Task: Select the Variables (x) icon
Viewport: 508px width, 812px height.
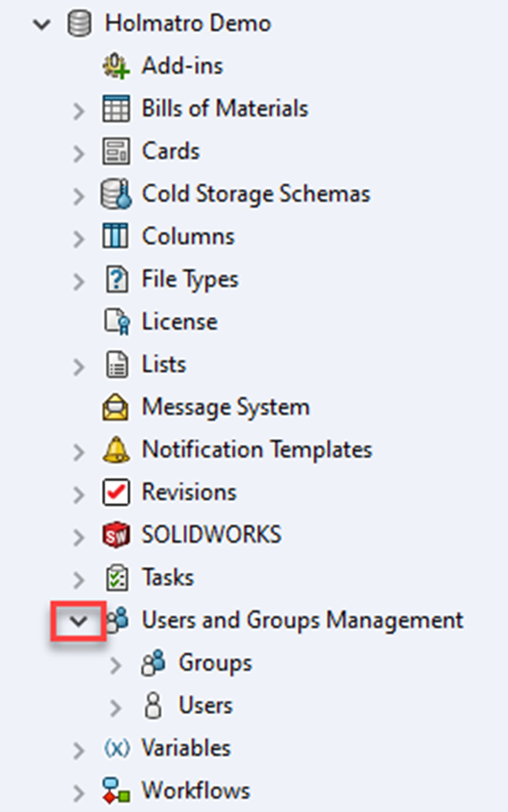Action: (116, 747)
